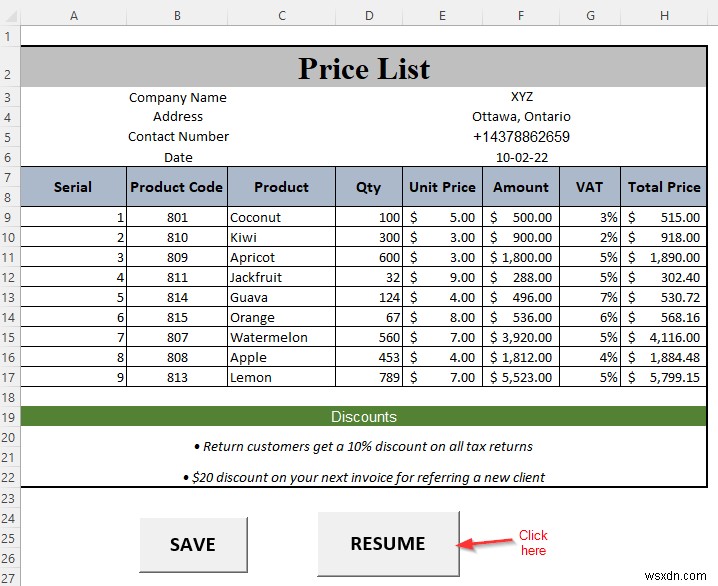Click product code 801
Screen dimensions: 718x586
coord(177,217)
